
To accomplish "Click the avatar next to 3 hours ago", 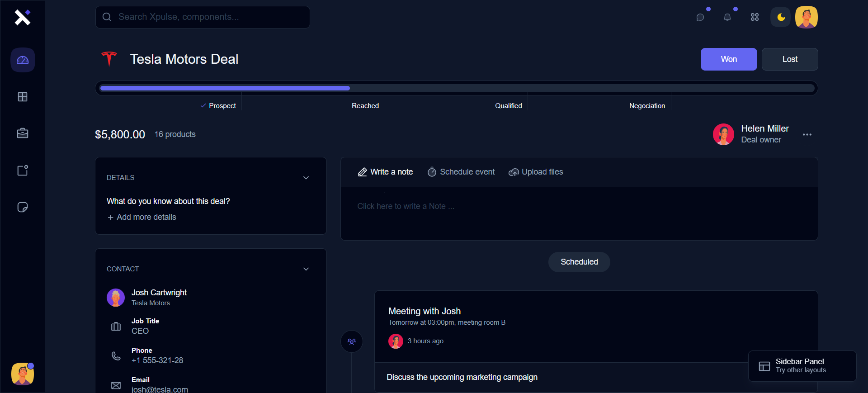I will click(396, 341).
